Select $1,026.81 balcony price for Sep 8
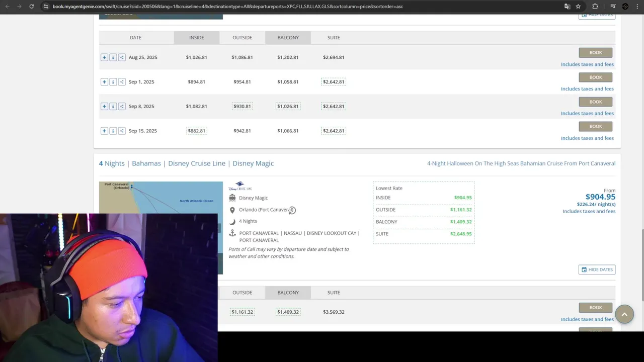 [x=288, y=106]
